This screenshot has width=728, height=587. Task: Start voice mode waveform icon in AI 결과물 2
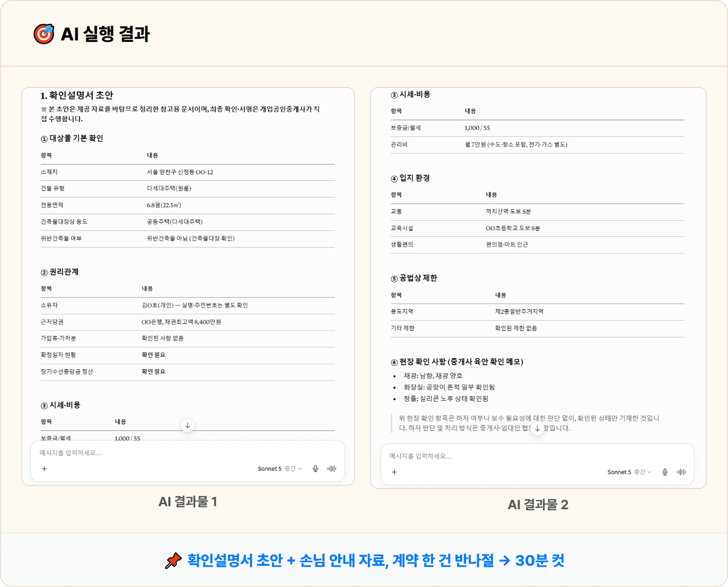(x=681, y=472)
